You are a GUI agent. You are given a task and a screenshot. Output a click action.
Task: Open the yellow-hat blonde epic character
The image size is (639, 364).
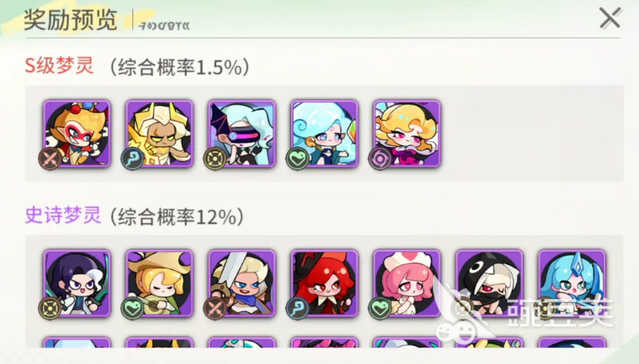pyautogui.click(x=159, y=283)
